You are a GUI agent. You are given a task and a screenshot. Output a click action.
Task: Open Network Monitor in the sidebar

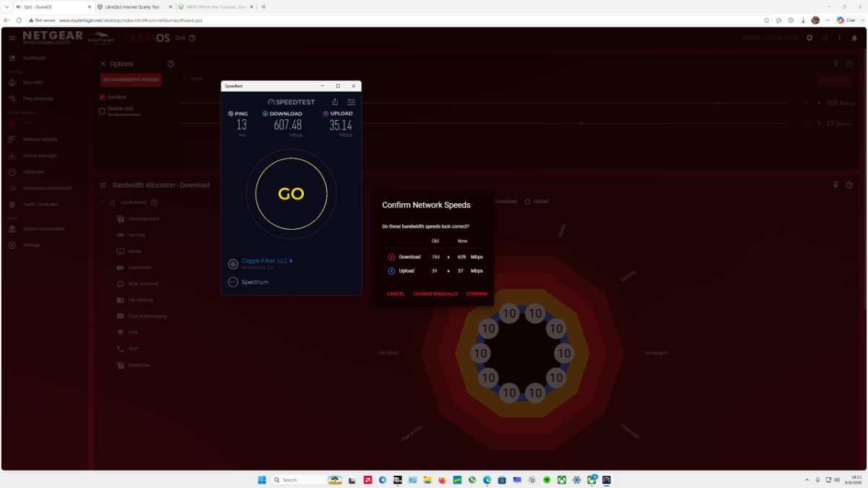(33, 139)
